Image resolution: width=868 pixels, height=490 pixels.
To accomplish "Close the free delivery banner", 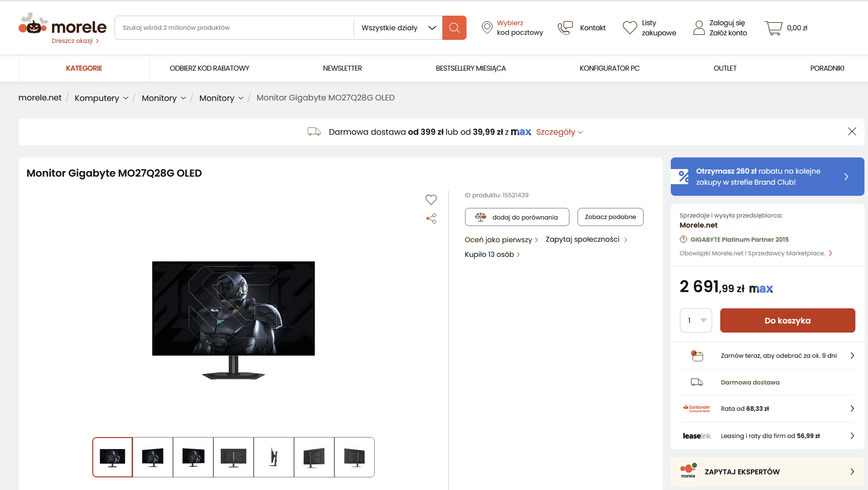I will (852, 132).
